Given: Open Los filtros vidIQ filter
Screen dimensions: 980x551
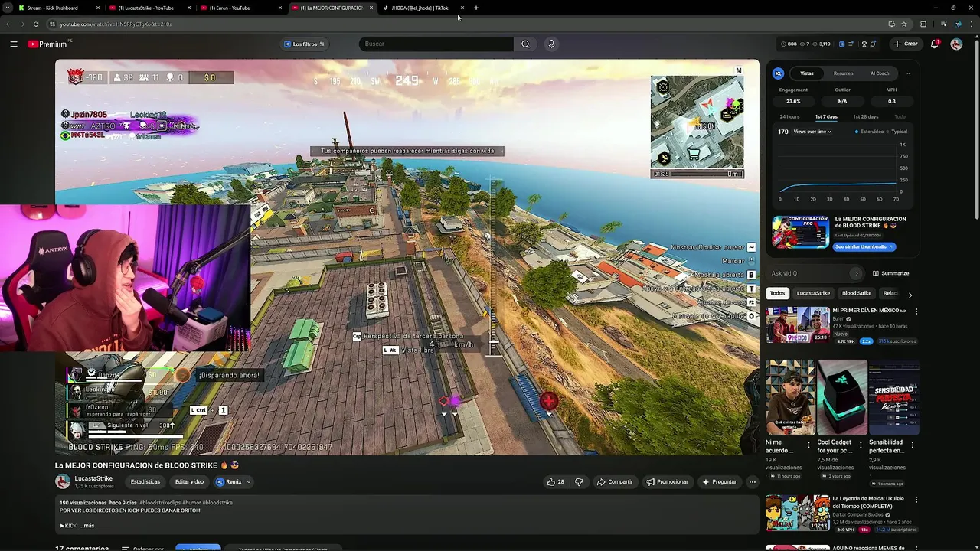Looking at the screenshot, I should point(304,44).
